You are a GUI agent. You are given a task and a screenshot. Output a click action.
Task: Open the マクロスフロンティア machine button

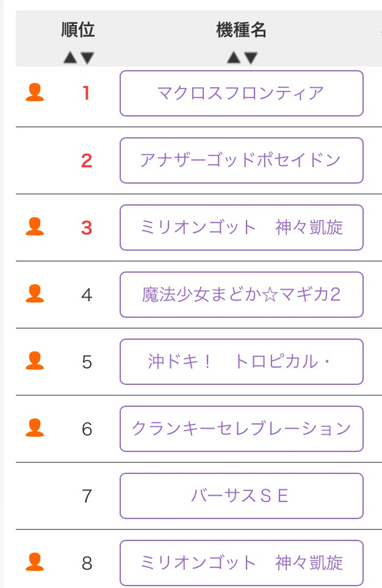pyautogui.click(x=242, y=93)
